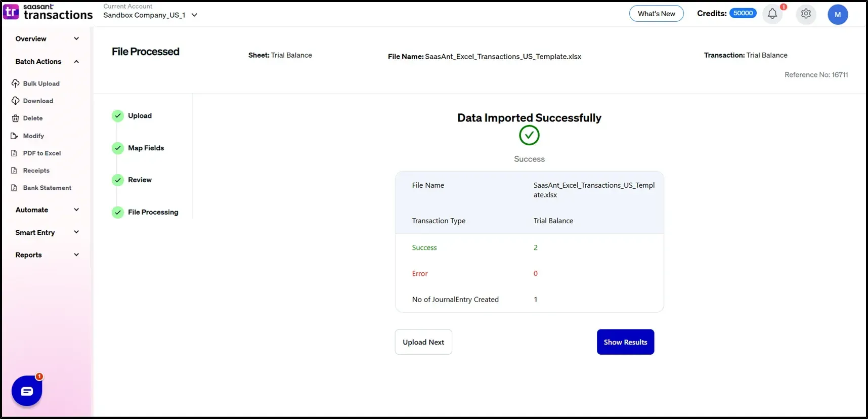Screen dimensions: 868x419
Task: Click the No of JournalEntry Created label
Action: [x=455, y=300]
